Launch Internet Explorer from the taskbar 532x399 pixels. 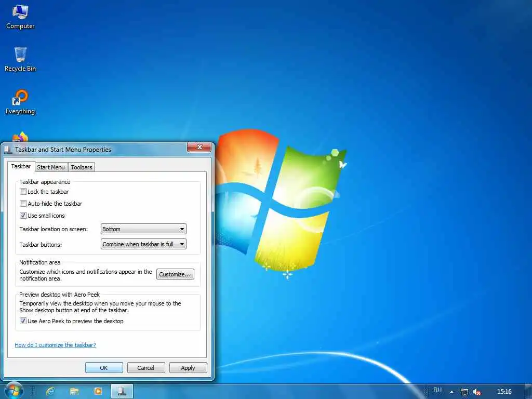click(x=50, y=392)
